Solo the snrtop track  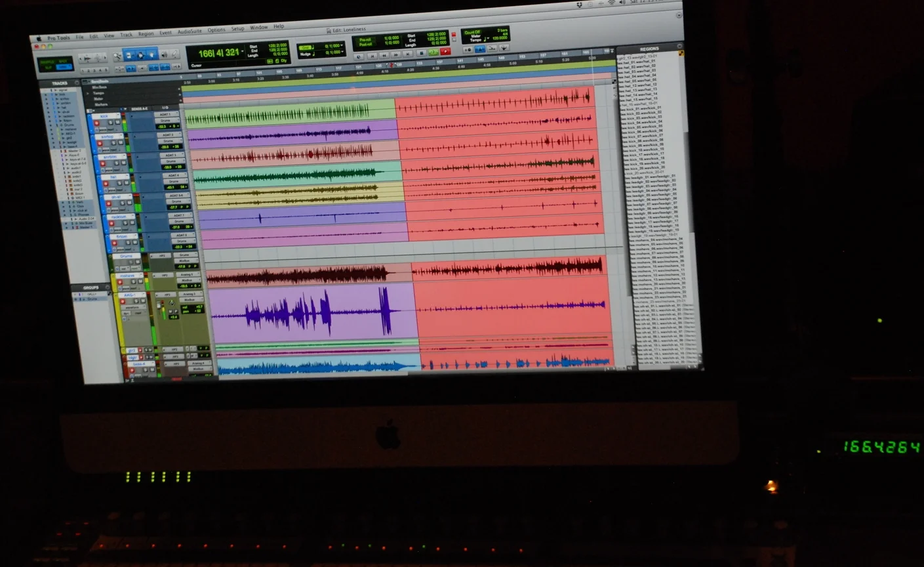tap(113, 142)
